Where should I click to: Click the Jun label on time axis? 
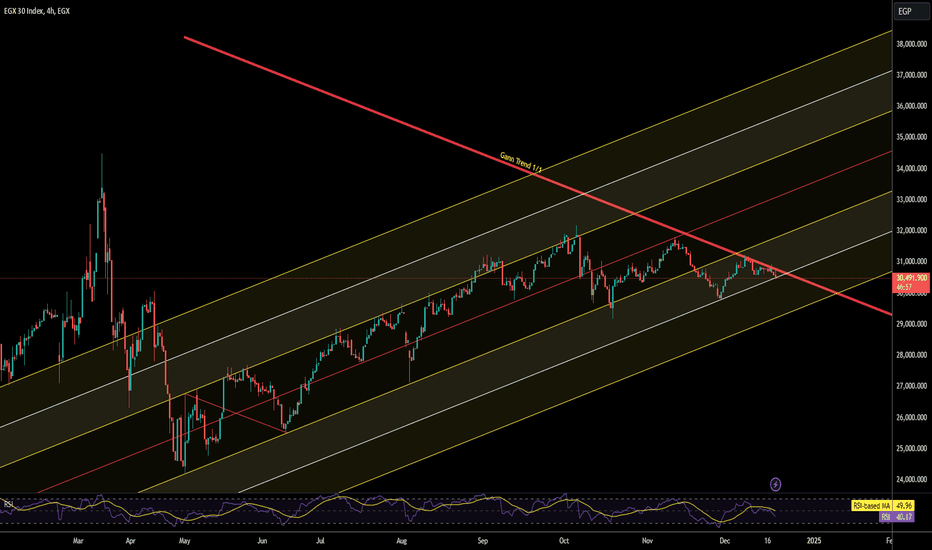262,540
